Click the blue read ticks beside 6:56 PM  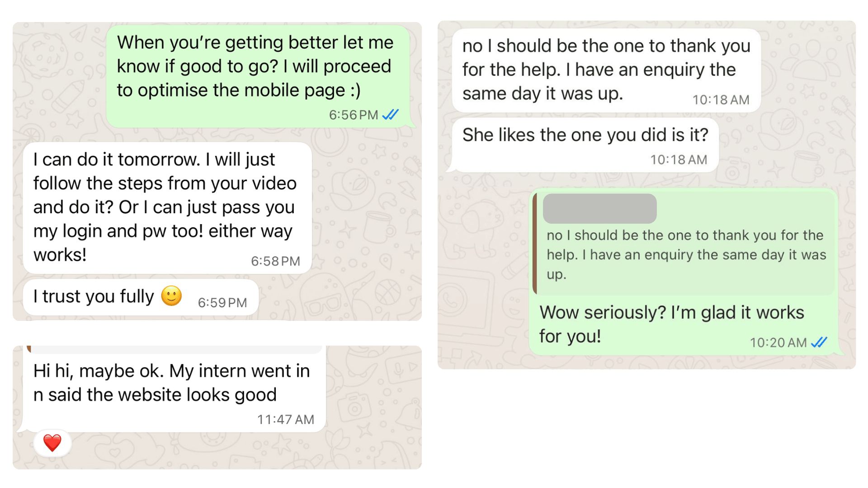(x=391, y=115)
